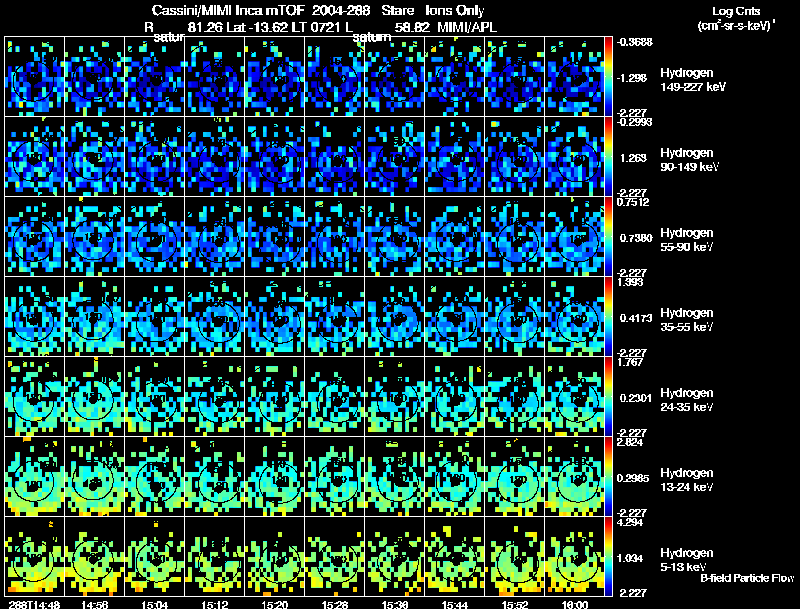Click the 'Hydrogen 5-13 keV' row label

click(x=687, y=560)
